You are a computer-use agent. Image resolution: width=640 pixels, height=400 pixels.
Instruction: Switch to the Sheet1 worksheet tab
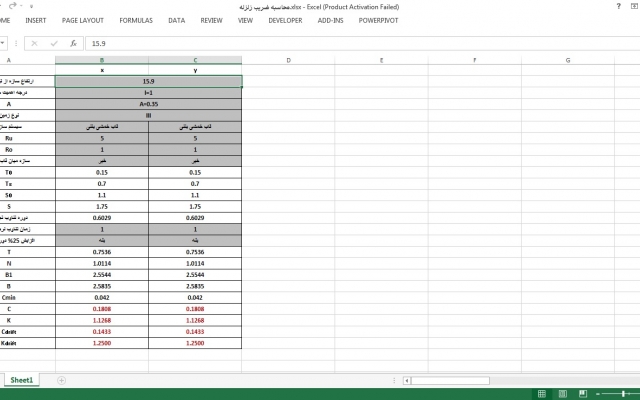[x=22, y=380]
